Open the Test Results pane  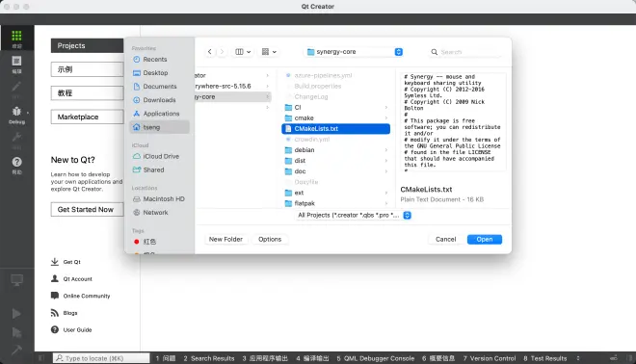point(544,358)
